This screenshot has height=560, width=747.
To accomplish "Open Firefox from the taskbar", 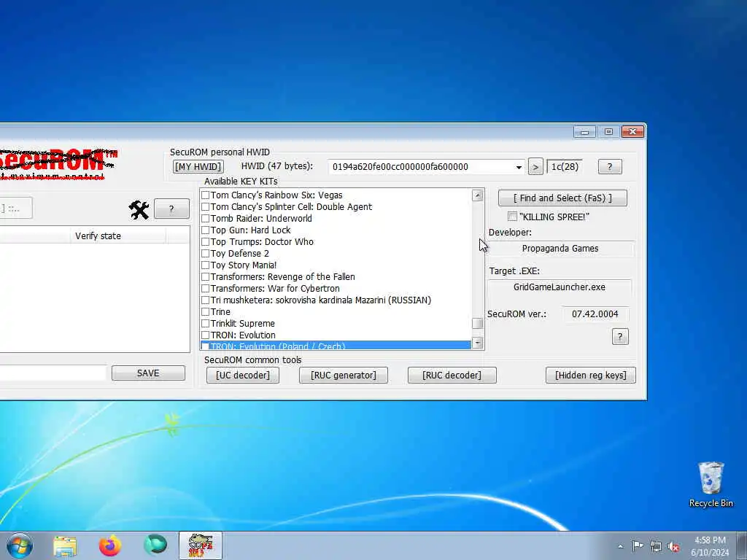I will coord(109,545).
